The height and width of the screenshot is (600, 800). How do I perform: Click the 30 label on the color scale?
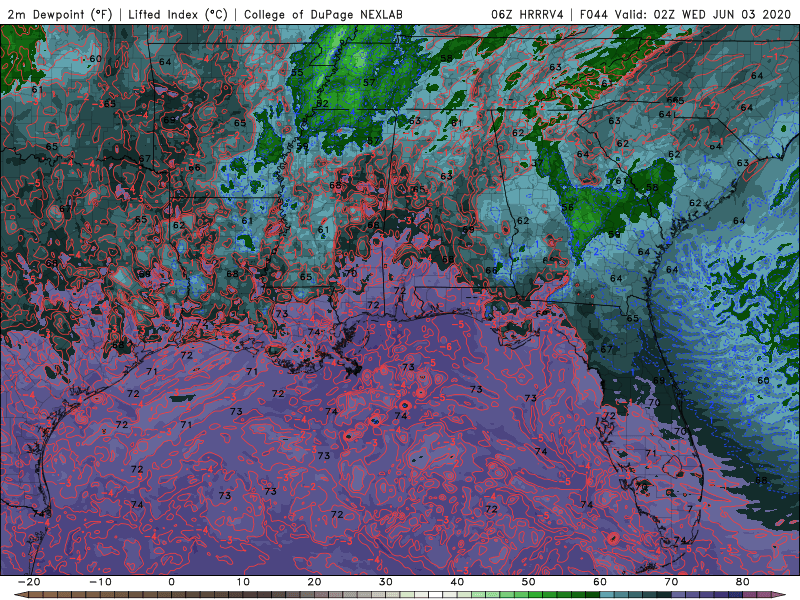(386, 582)
